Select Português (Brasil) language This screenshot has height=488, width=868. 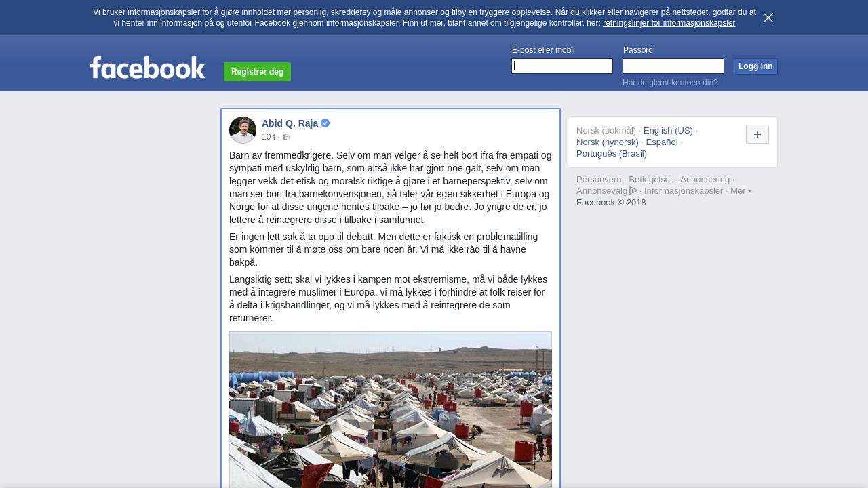click(x=612, y=154)
